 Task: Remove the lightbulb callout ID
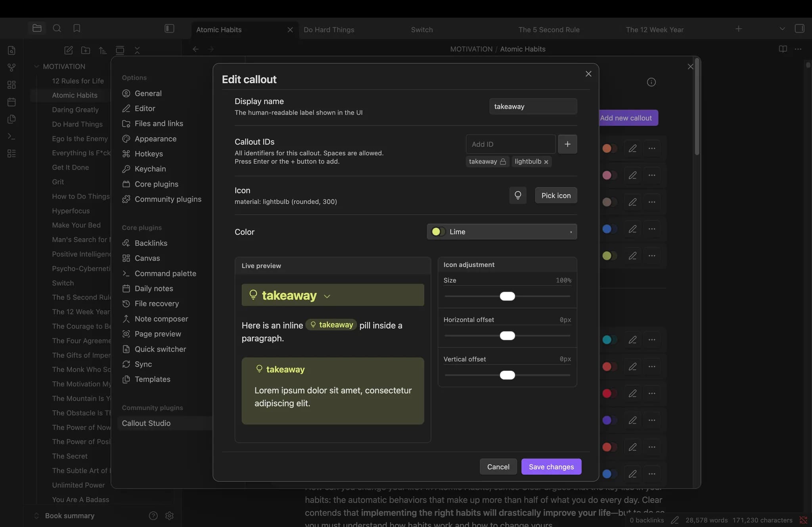point(546,162)
